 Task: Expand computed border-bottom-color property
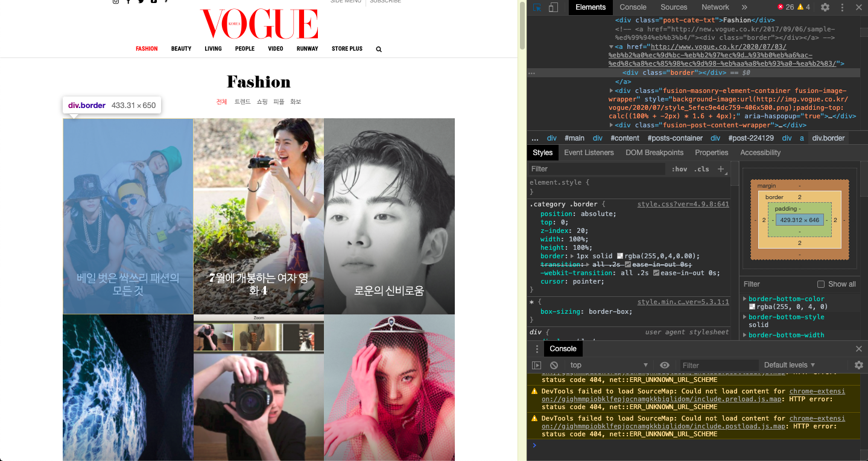(x=745, y=299)
